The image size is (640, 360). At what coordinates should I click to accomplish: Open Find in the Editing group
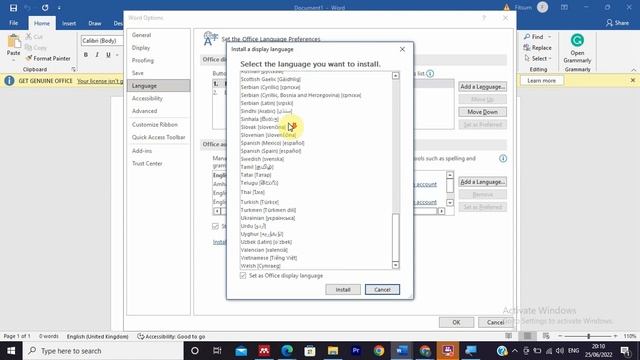pyautogui.click(x=534, y=37)
